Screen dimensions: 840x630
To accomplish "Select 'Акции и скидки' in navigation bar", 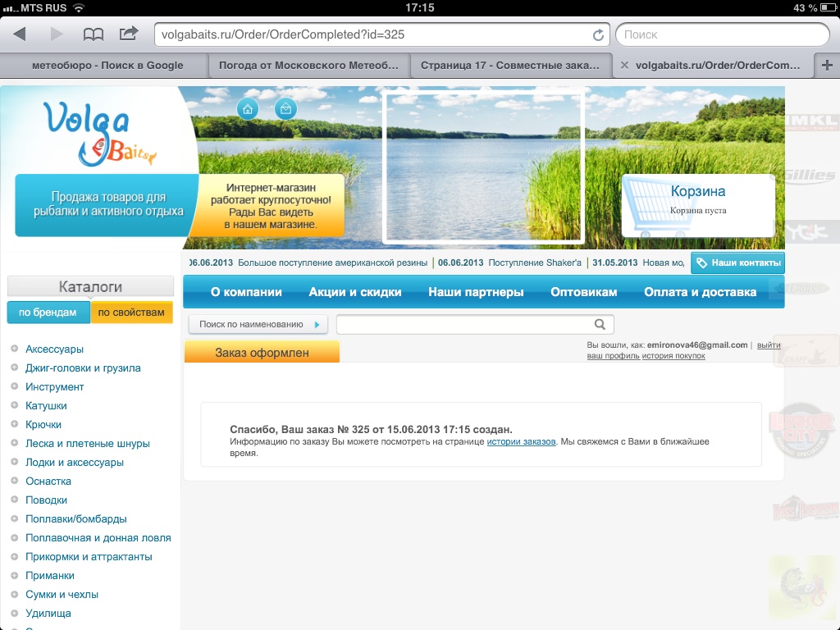I will point(354,292).
